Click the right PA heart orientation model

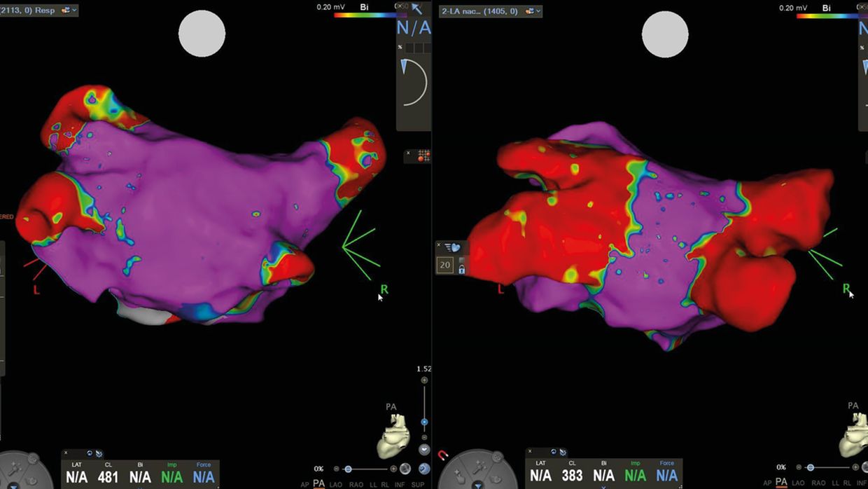[x=855, y=434]
